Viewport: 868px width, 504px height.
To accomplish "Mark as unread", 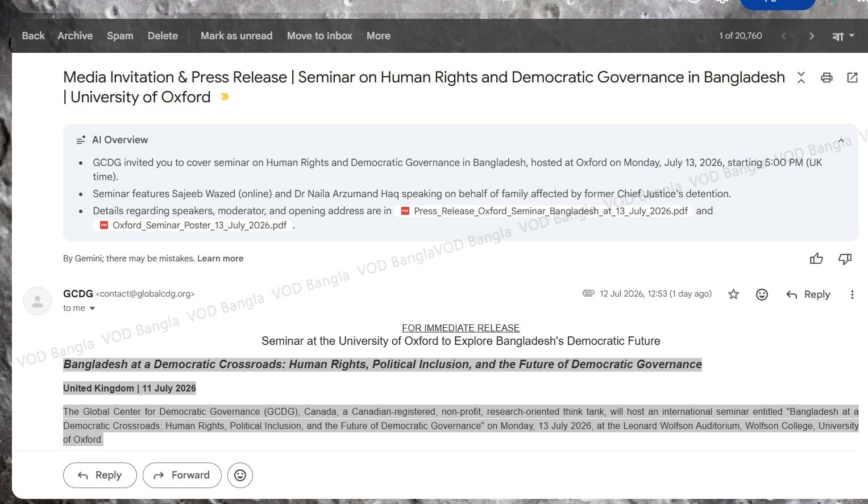I will click(236, 36).
